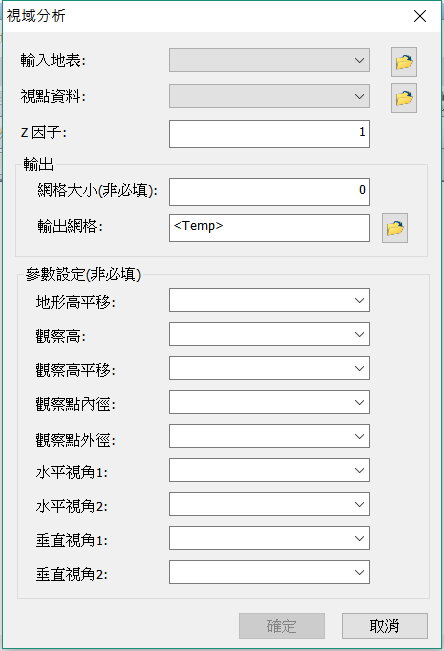The image size is (444, 651).
Task: Click the 輸出網格 <Temp> text field
Action: click(269, 228)
